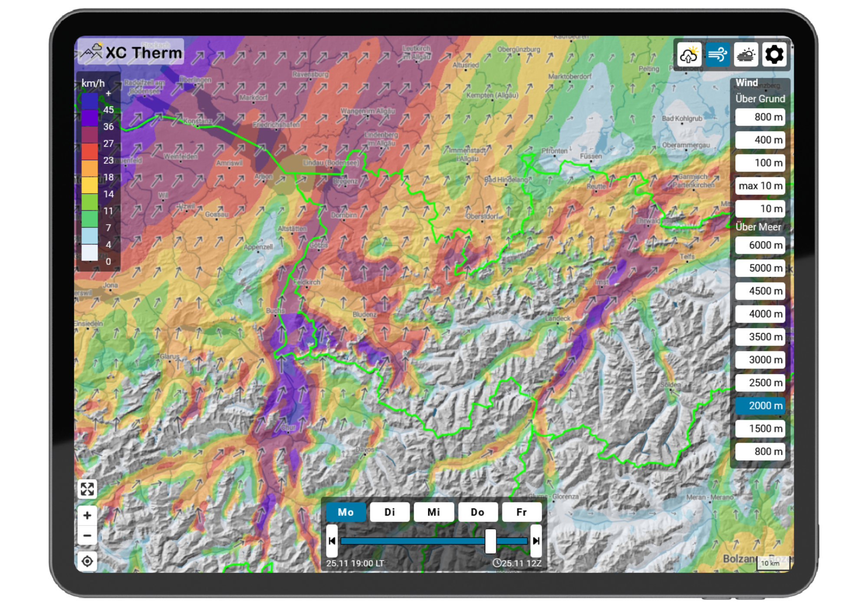
Task: Select 4000 m above sea level
Action: tap(760, 314)
